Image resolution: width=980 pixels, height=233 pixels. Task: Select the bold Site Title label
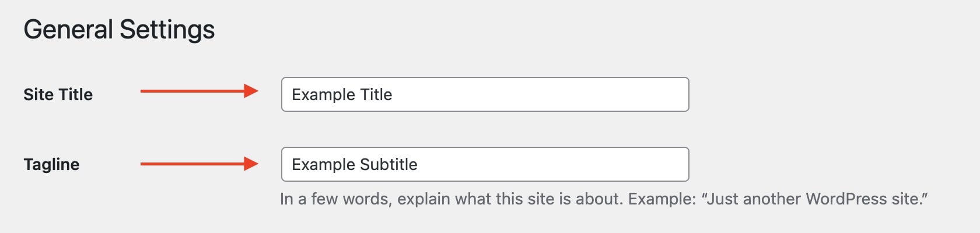(58, 94)
